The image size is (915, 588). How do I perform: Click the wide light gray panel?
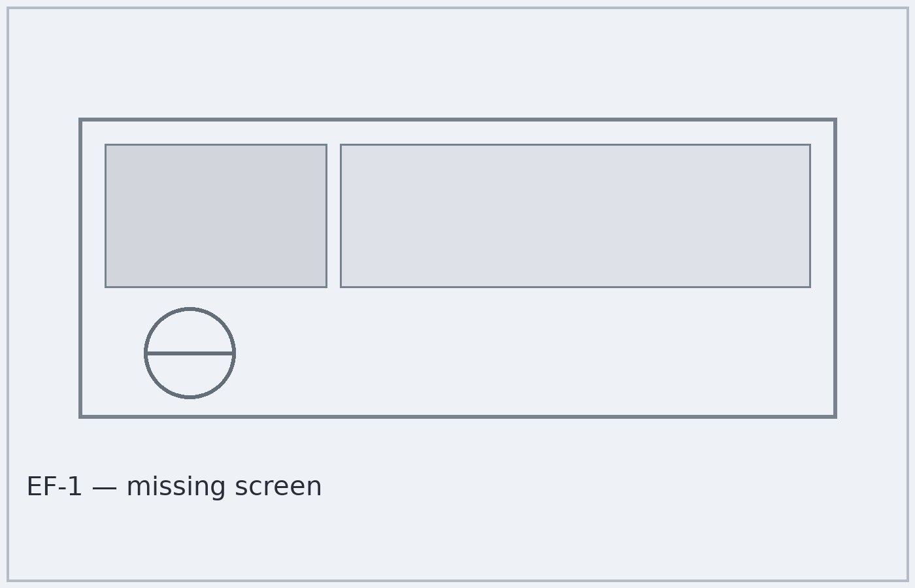tap(575, 216)
